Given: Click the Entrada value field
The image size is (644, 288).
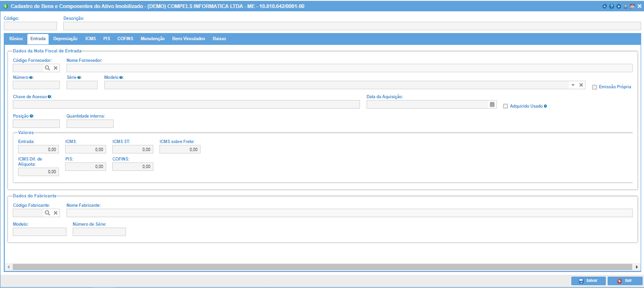Looking at the screenshot, I should 38,149.
